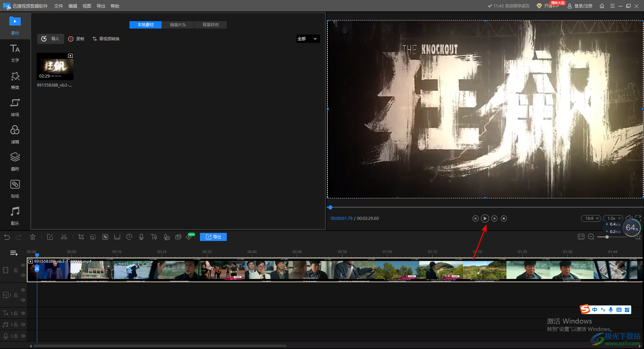644x349 pixels.
Task: Open the 滤镜 filters panel
Action: (15, 135)
